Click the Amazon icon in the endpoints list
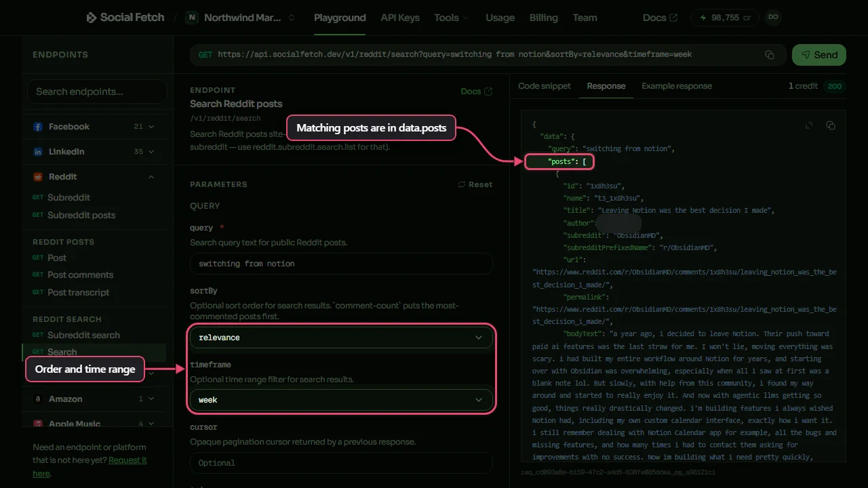 38,399
